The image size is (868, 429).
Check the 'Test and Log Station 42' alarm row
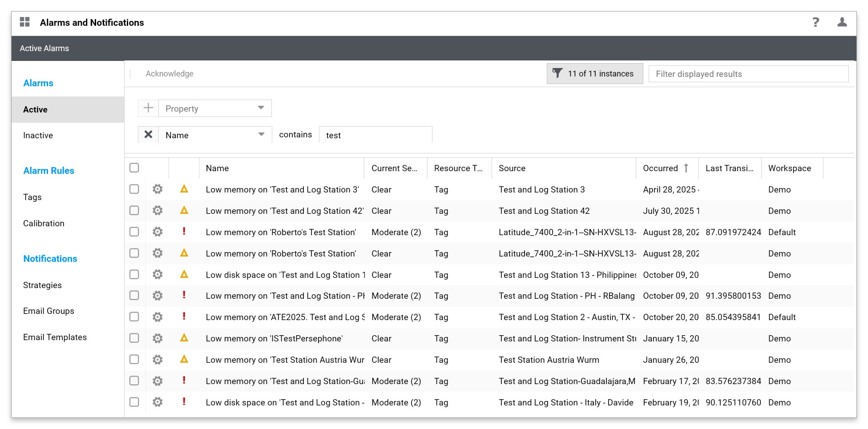(134, 210)
